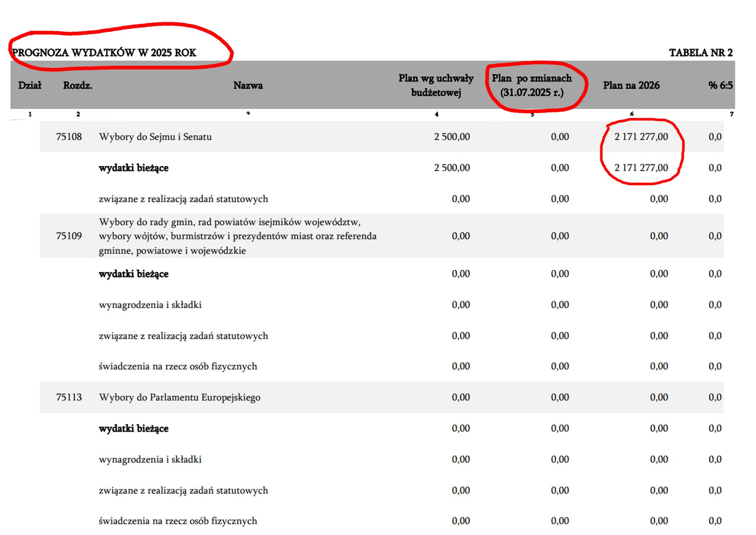Viewport: 756px width, 535px height.
Task: Click the TABELA NR 2 label
Action: coord(701,53)
